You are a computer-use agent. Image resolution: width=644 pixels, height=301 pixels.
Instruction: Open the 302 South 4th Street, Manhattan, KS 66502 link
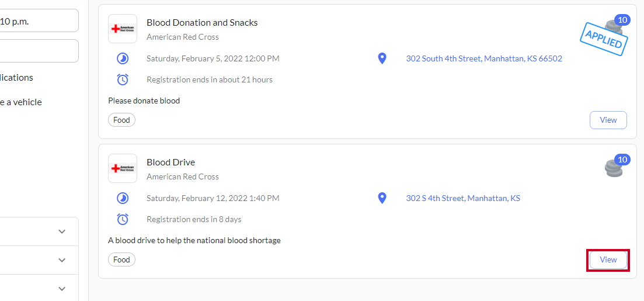tap(484, 59)
